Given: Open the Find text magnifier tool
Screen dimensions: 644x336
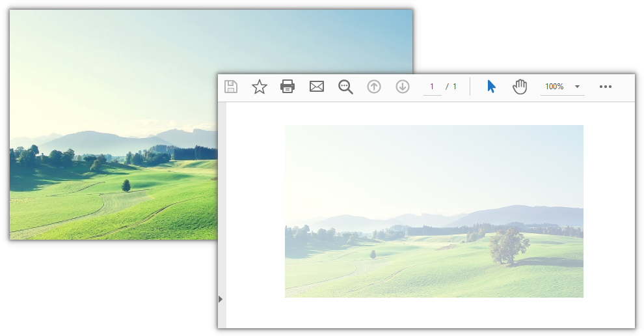Looking at the screenshot, I should click(x=345, y=87).
